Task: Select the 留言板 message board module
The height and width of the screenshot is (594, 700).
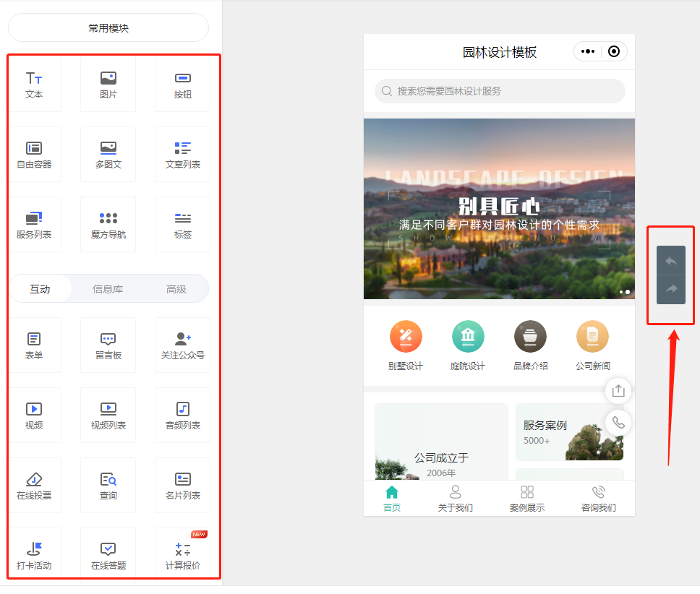Action: coord(108,345)
